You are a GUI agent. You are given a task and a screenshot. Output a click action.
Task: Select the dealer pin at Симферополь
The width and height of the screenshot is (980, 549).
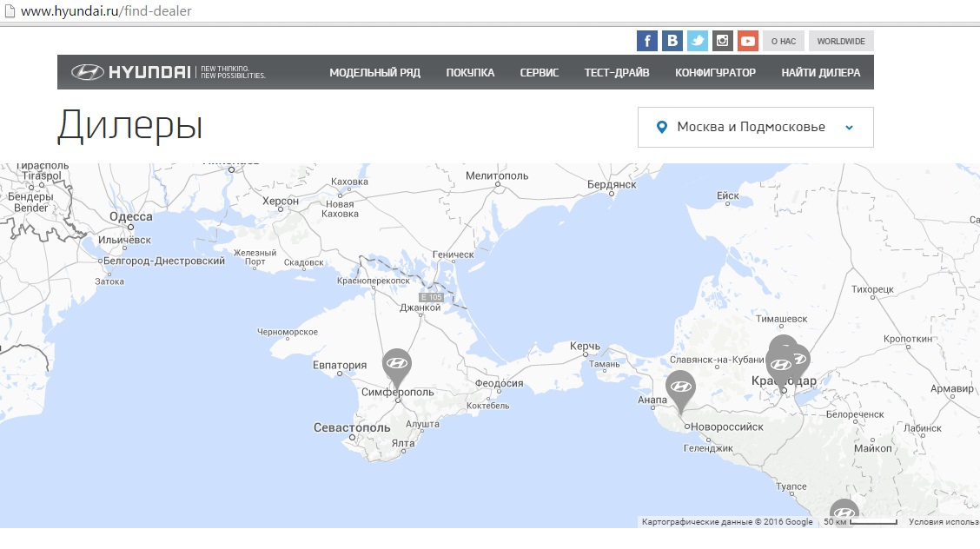point(396,365)
